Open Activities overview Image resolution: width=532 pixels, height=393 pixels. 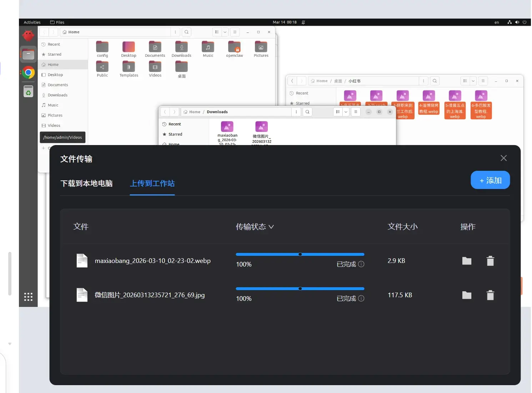click(32, 22)
